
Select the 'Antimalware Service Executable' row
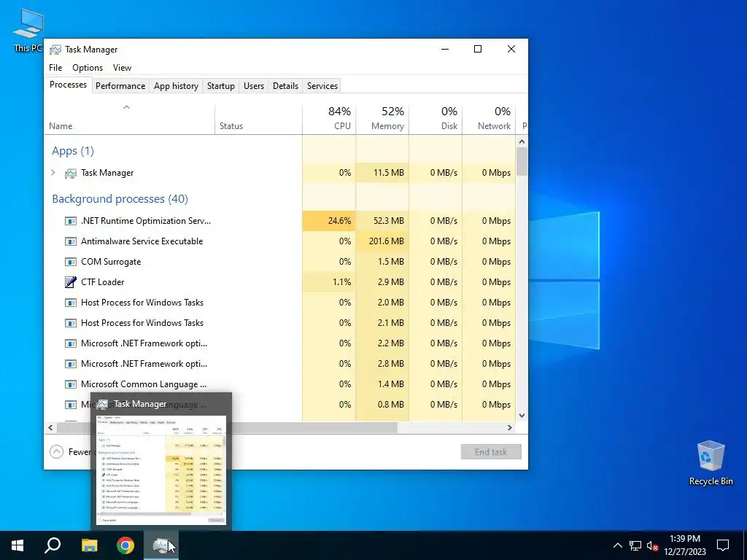click(x=280, y=241)
